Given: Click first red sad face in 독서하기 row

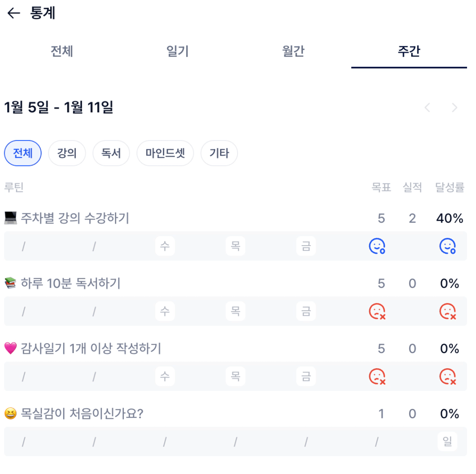Looking at the screenshot, I should 377,311.
